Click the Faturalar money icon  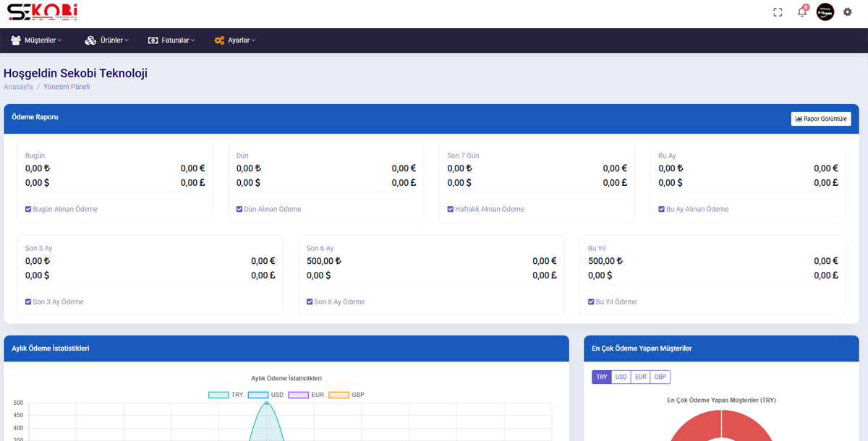click(x=153, y=40)
